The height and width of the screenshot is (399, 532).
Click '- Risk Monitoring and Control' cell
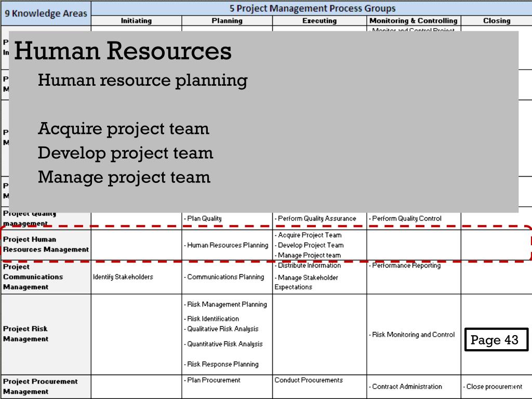pyautogui.click(x=411, y=335)
